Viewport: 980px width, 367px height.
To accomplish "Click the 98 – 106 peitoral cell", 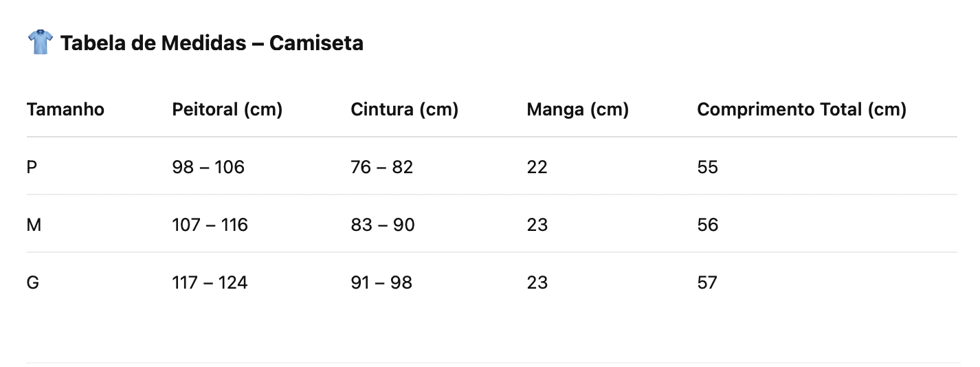I will tap(208, 167).
